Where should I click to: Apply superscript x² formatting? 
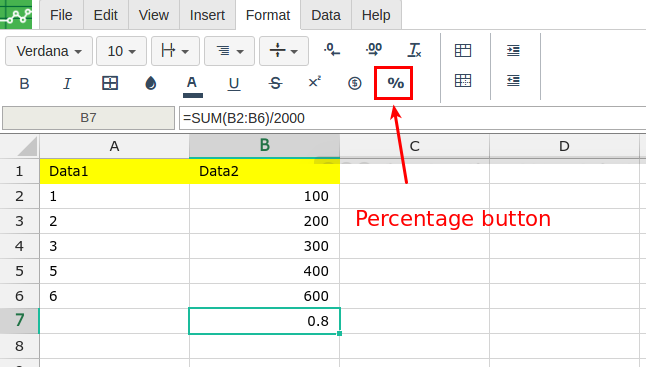tap(315, 82)
